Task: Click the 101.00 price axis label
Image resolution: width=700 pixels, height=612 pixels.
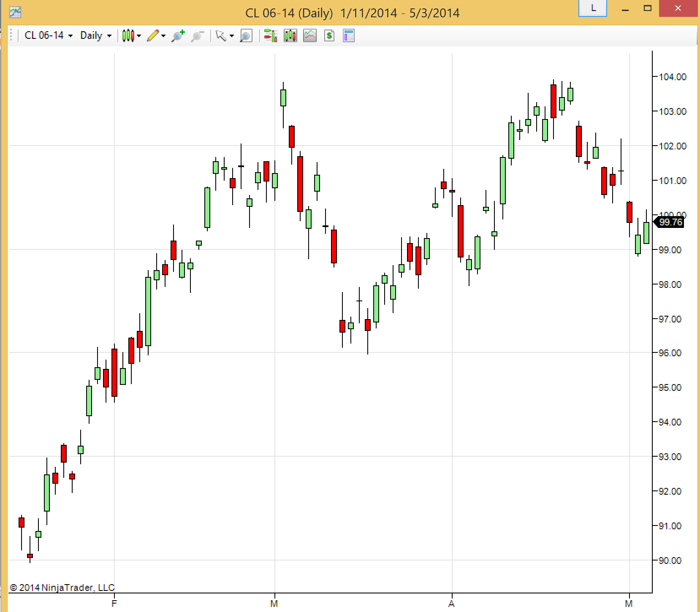Action: point(673,181)
